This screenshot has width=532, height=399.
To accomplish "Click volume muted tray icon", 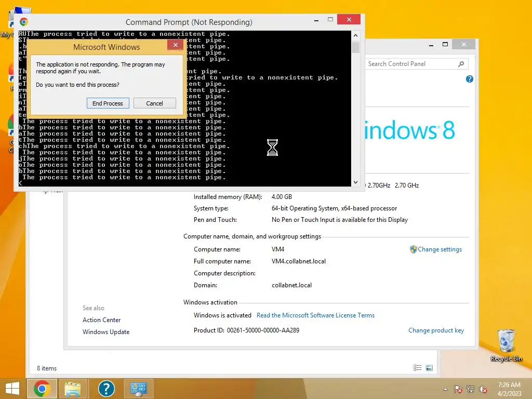I will [483, 389].
